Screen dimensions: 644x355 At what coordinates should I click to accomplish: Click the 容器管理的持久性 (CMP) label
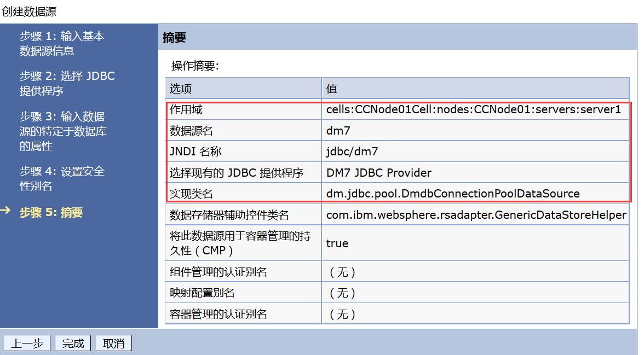tap(240, 243)
